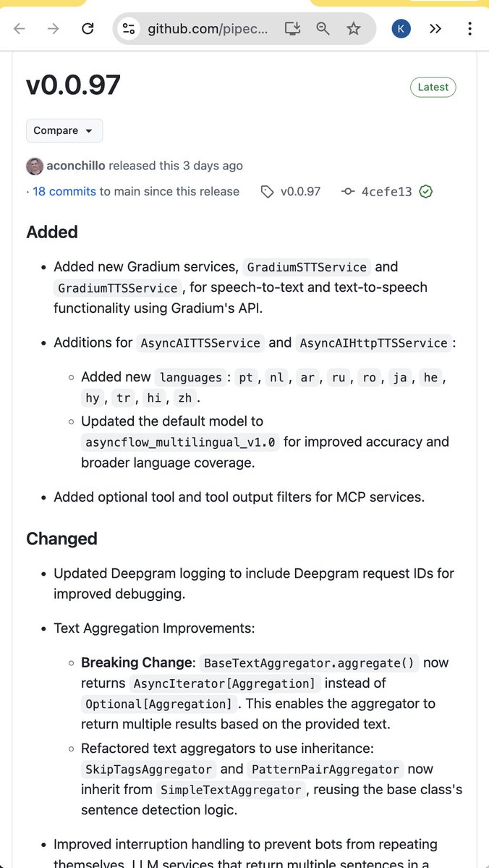
Task: Click aconchillo's avatar picture
Action: coord(34,166)
